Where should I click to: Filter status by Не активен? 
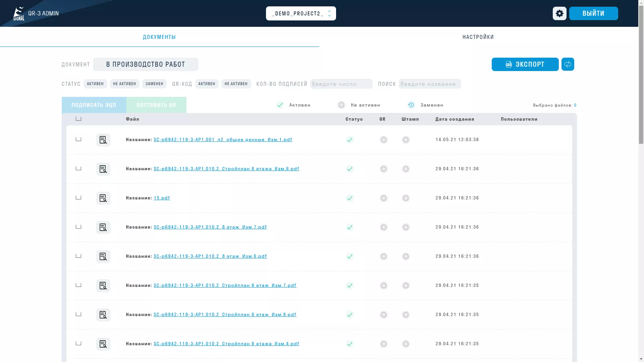[x=124, y=84]
